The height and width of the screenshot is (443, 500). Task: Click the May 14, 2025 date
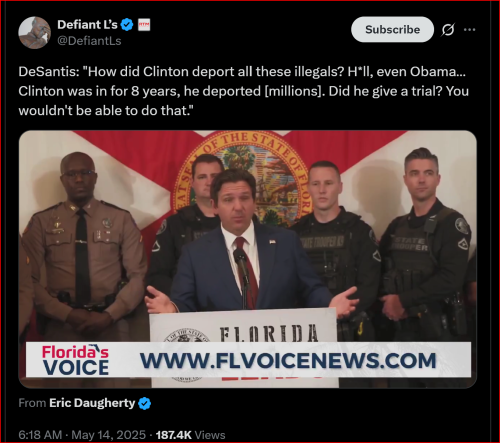pos(108,435)
